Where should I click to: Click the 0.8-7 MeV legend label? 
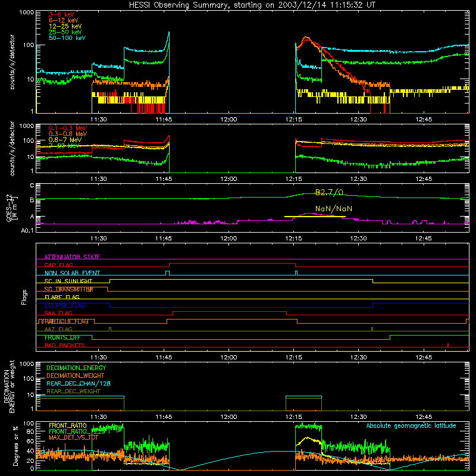[65, 140]
